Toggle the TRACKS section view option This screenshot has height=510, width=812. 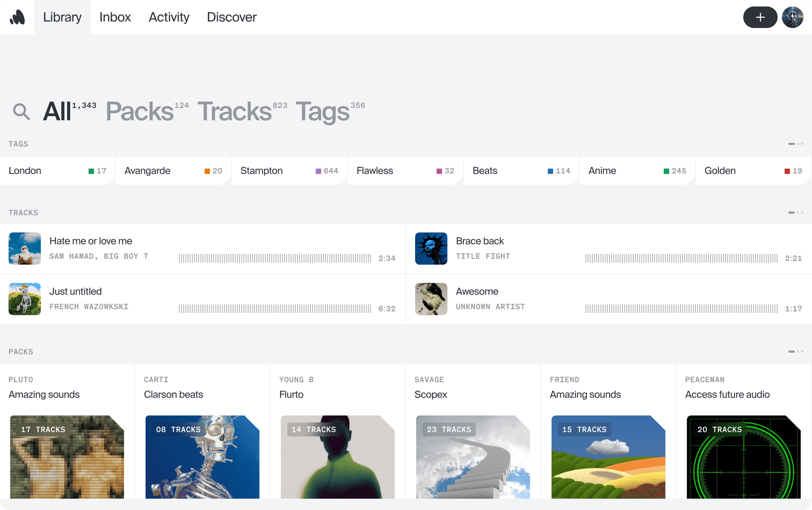795,212
